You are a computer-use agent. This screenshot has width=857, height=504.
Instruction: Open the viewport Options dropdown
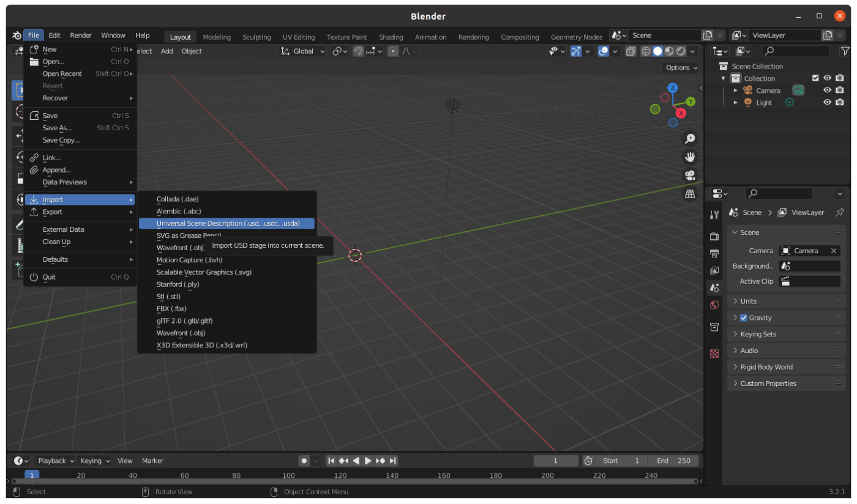681,68
